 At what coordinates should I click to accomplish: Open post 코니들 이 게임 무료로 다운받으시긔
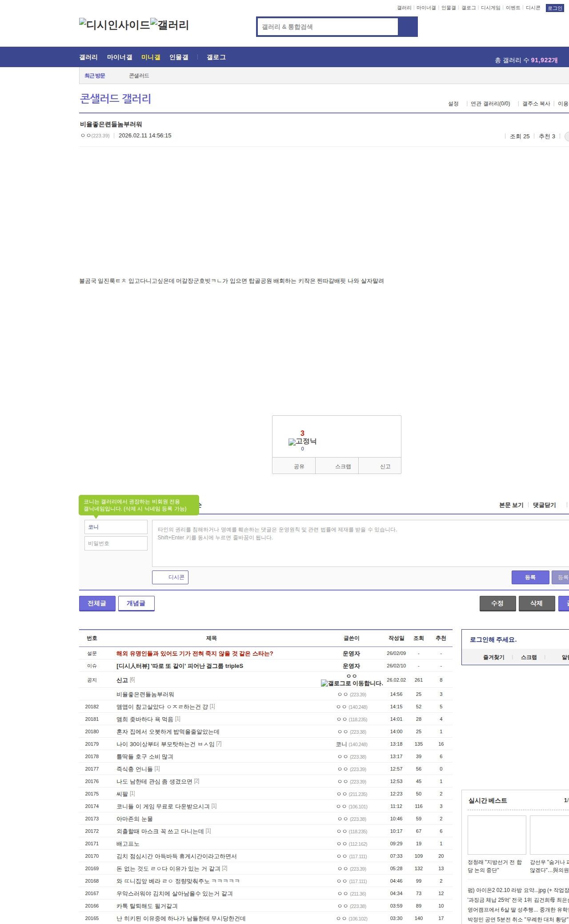(x=163, y=807)
